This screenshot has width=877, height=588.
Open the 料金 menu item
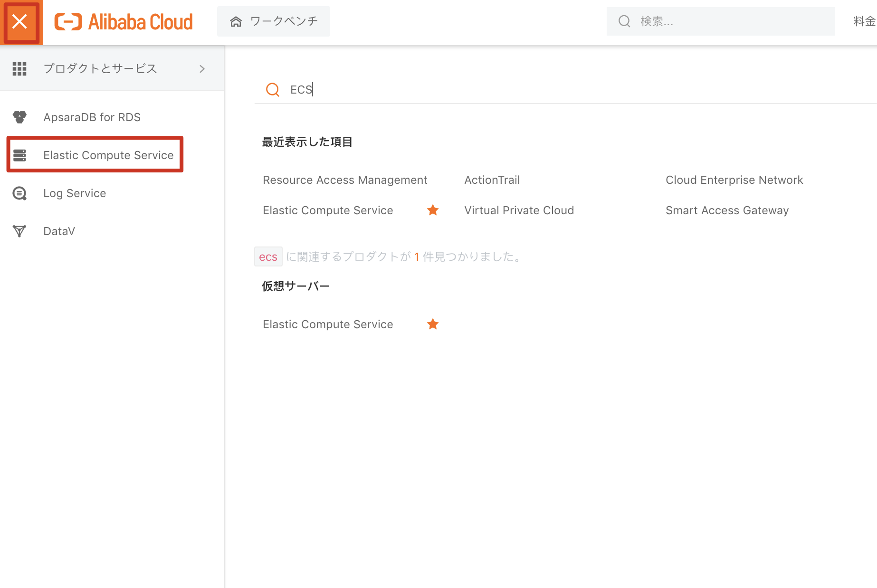(864, 21)
